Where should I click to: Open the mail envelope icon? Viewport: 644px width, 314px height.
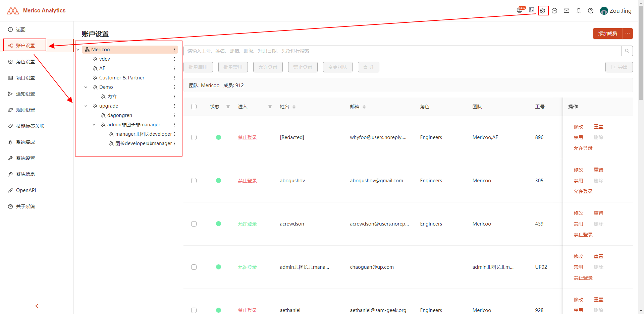(x=567, y=11)
